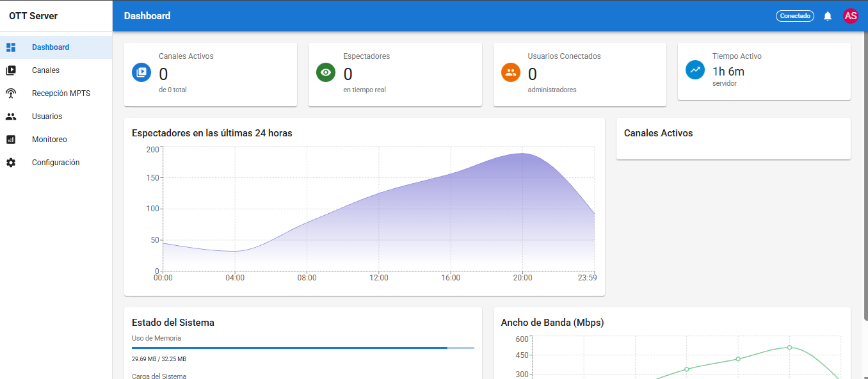868x379 pixels.
Task: Click the "29.69 MB / 32.25 MB" value
Action: click(x=159, y=359)
